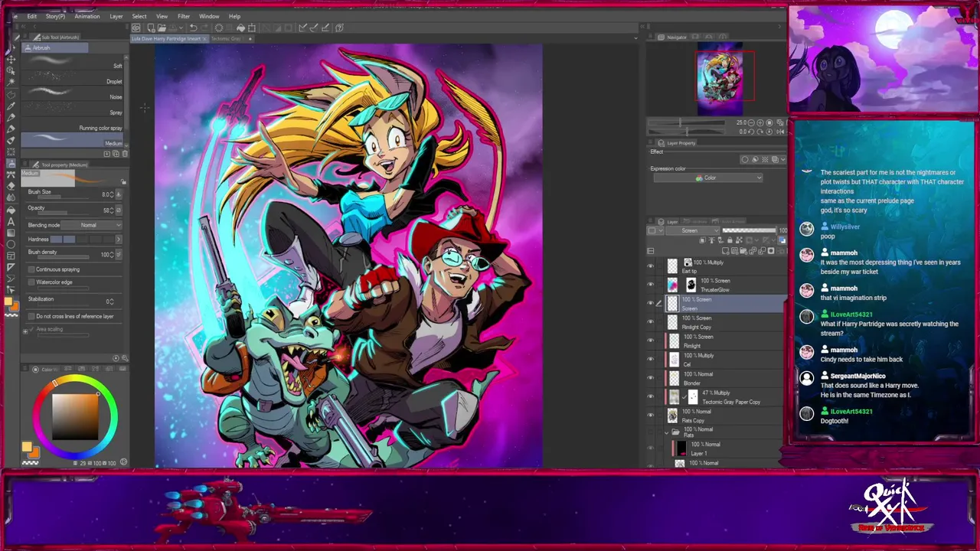Select the Rimlight layer
Image resolution: width=980 pixels, height=551 pixels.
[x=724, y=341]
